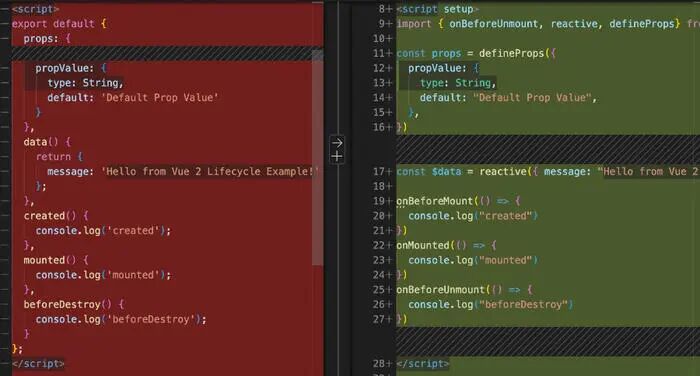Click line number 10 in the right gutter
700x376 pixels.
coord(379,38)
